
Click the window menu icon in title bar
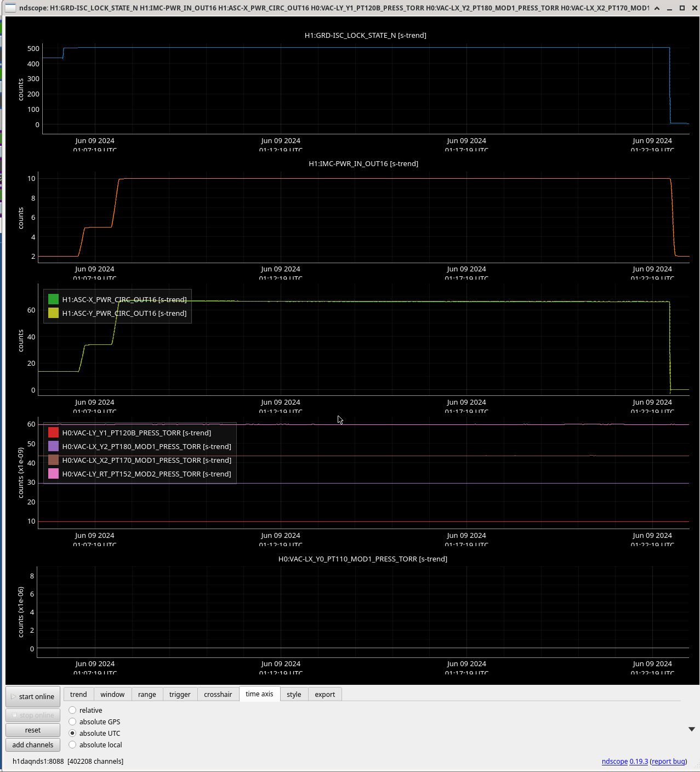point(10,8)
